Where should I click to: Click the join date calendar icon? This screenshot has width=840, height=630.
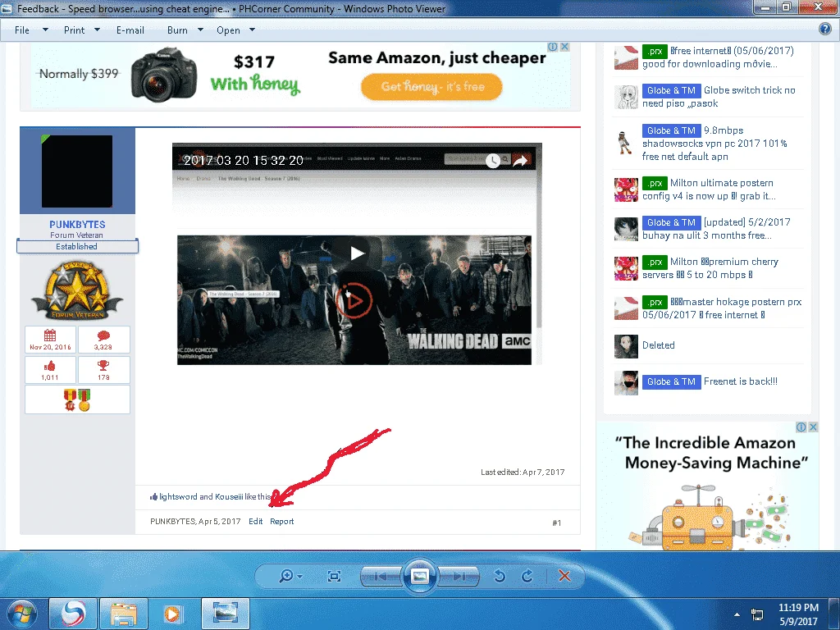[50, 336]
